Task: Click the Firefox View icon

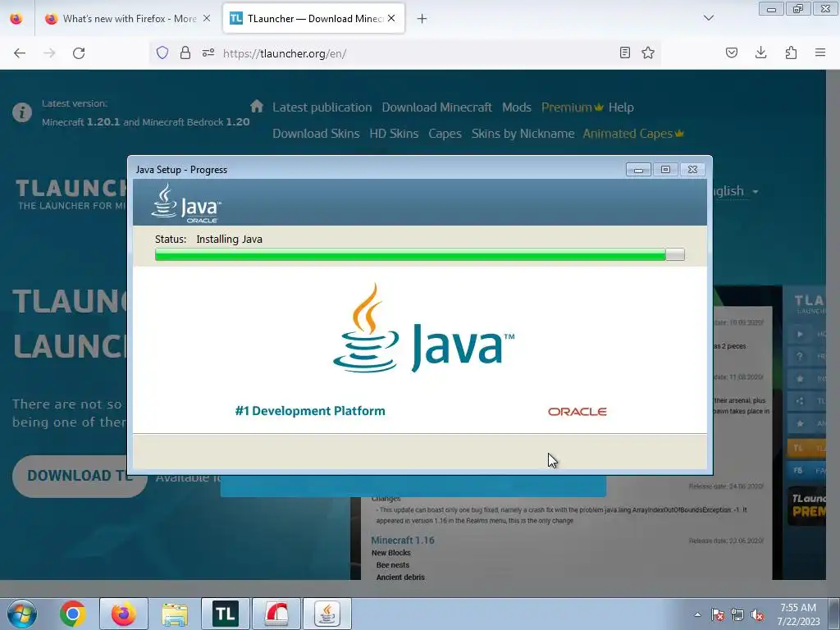Action: pyautogui.click(x=16, y=18)
